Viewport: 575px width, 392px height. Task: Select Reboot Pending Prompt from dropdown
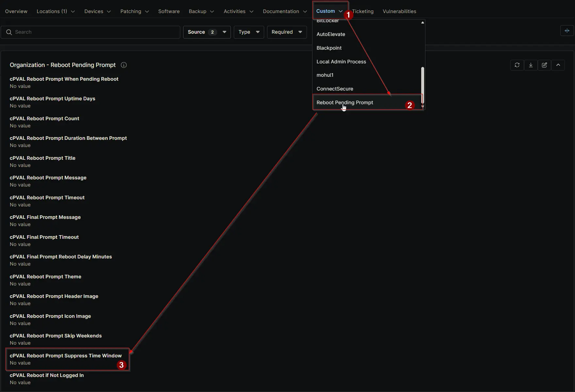[x=344, y=103]
